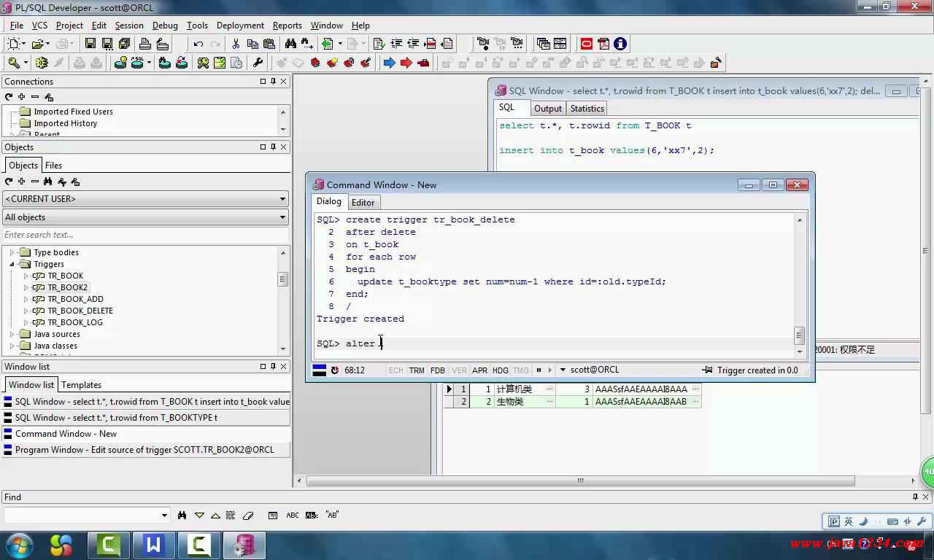Click the blue Info icon
The height and width of the screenshot is (560, 934).
[x=620, y=44]
